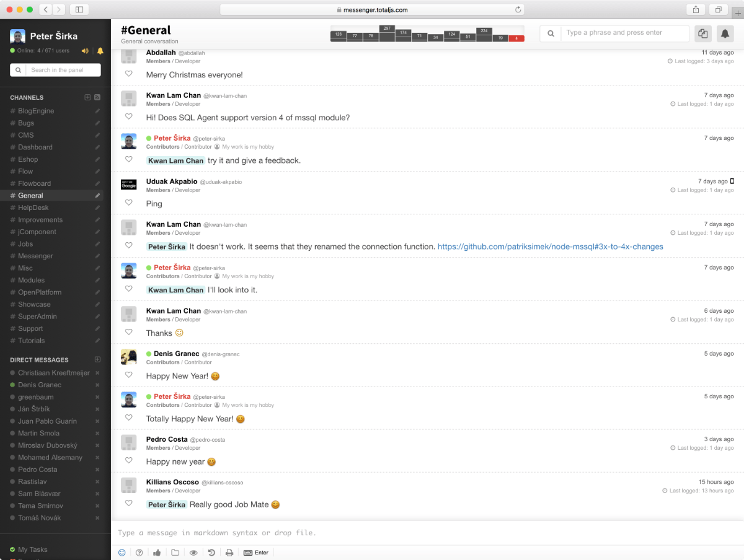The height and width of the screenshot is (560, 744).
Task: Remove Pedro Costa from direct messages
Action: 97,470
